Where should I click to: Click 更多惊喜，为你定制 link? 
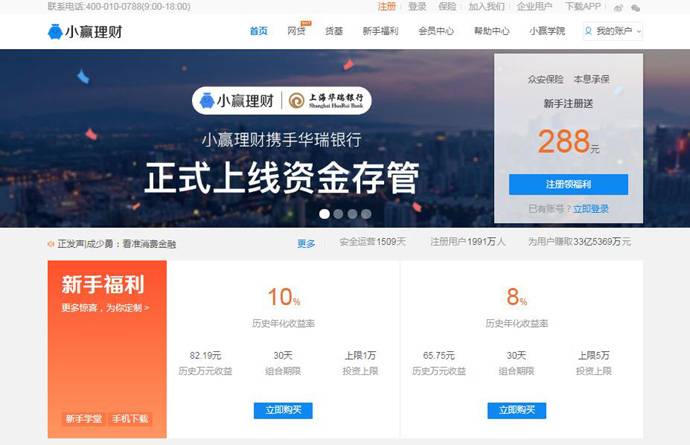pyautogui.click(x=106, y=308)
